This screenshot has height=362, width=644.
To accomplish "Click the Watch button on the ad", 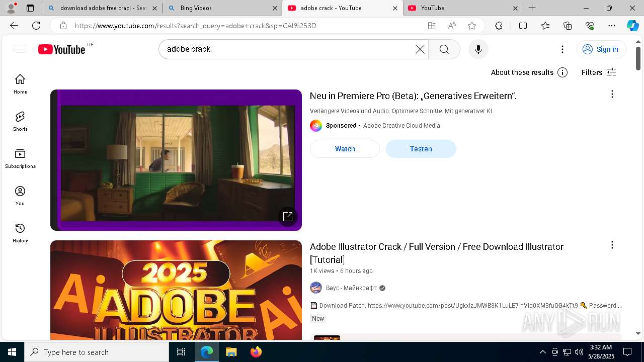I will point(345,149).
